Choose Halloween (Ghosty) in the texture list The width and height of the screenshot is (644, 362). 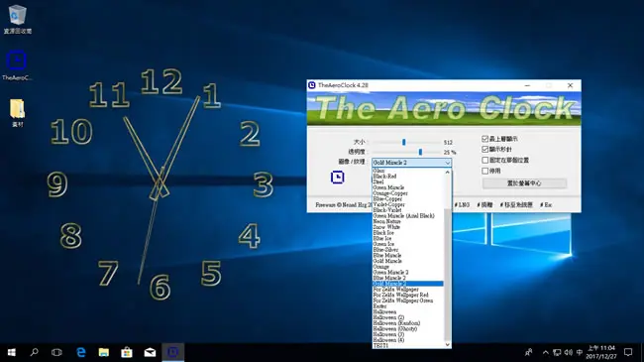click(395, 328)
